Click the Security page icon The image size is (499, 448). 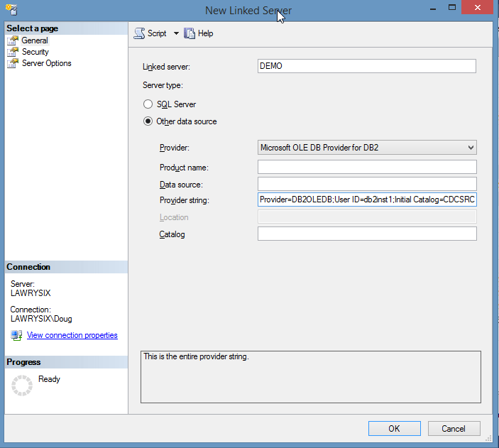pyautogui.click(x=12, y=52)
